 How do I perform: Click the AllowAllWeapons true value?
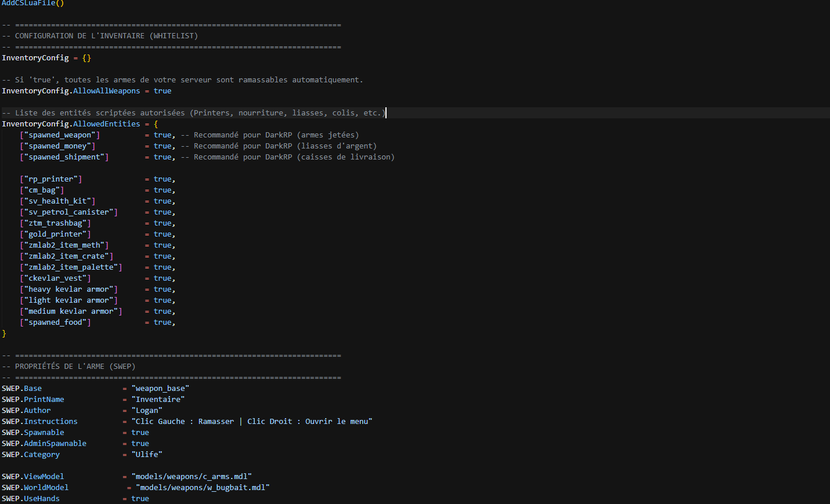(163, 91)
